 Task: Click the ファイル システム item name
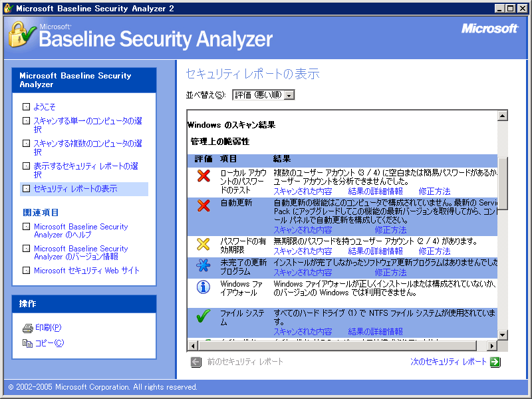tap(242, 317)
